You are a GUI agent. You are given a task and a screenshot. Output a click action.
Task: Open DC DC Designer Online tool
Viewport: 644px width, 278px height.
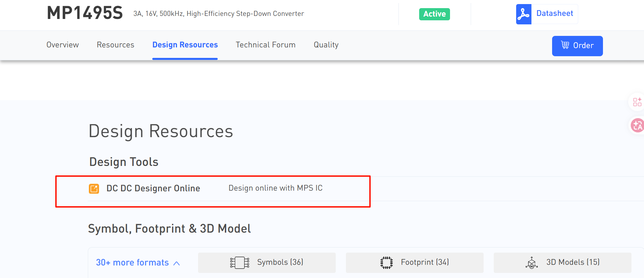coord(153,188)
